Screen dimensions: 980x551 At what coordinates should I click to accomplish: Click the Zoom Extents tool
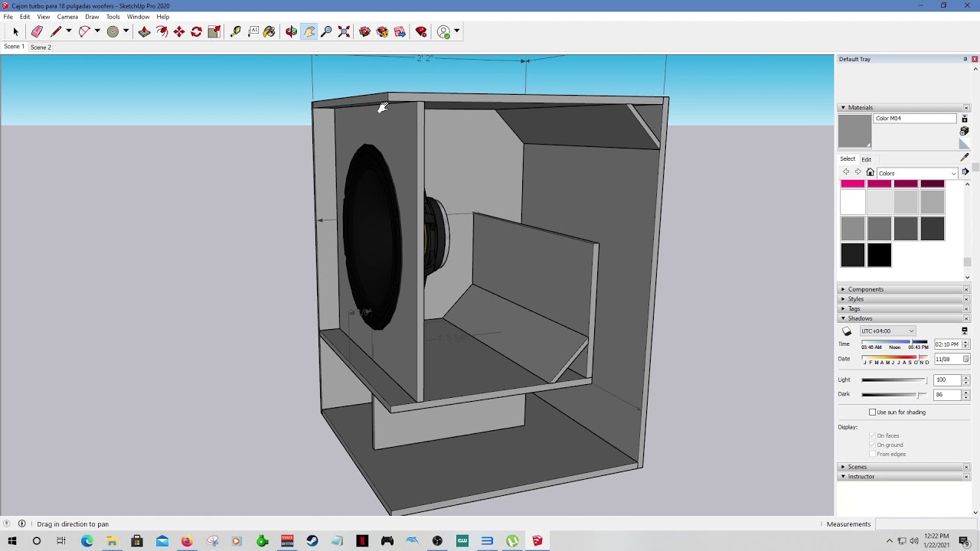pyautogui.click(x=344, y=31)
